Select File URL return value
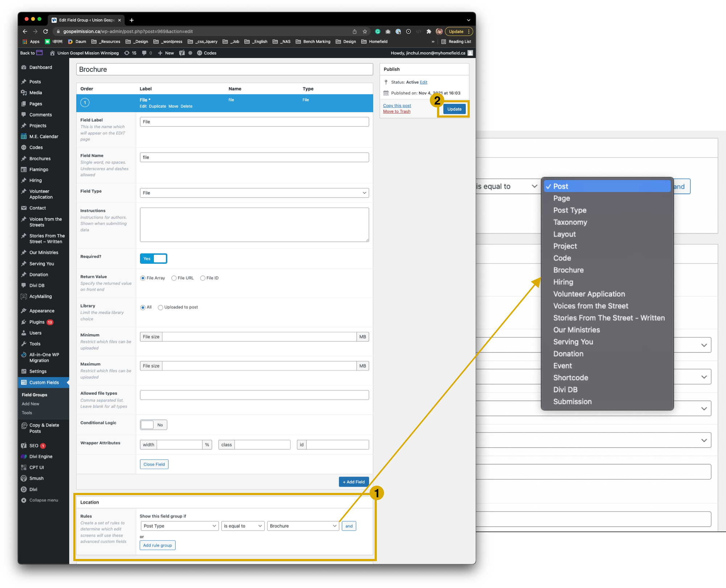726x588 pixels. 174,278
